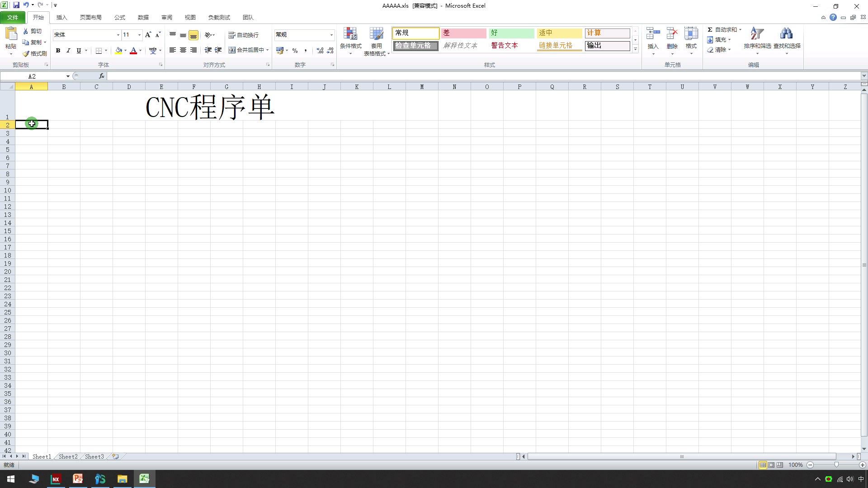Open the font name dropdown 宋体
This screenshot has width=868, height=488.
click(x=118, y=35)
